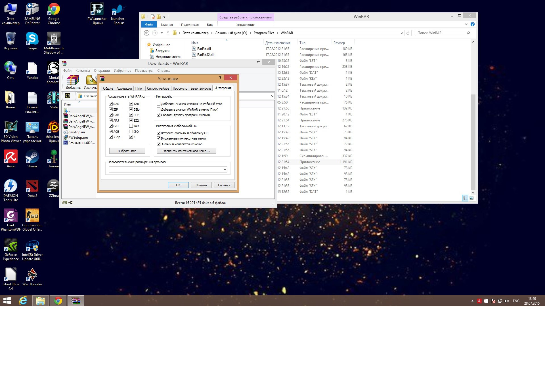545x392 pixels.
Task: Select the Skype desktop icon
Action: [x=32, y=41]
